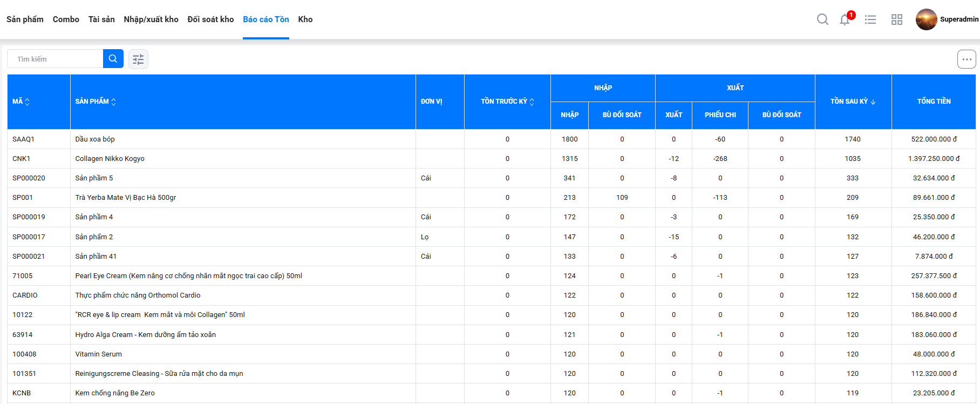Screen dimensions: 980x404
Task: Open the list view icon in header
Action: [870, 19]
